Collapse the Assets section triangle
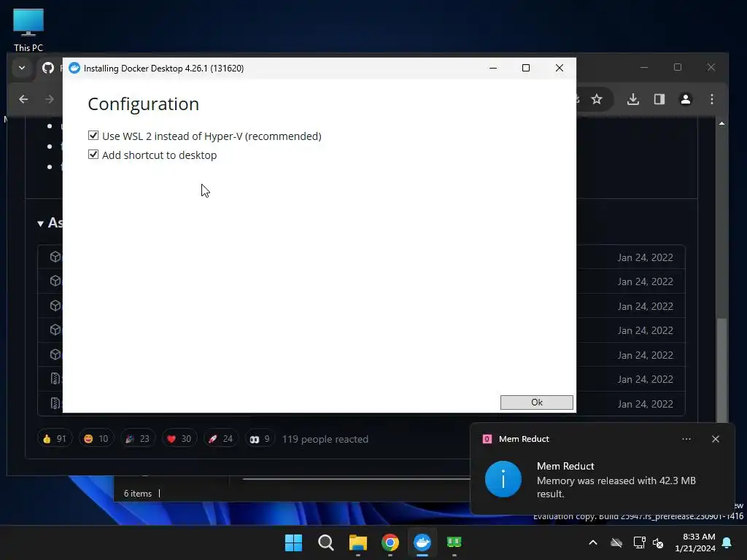 click(x=41, y=223)
